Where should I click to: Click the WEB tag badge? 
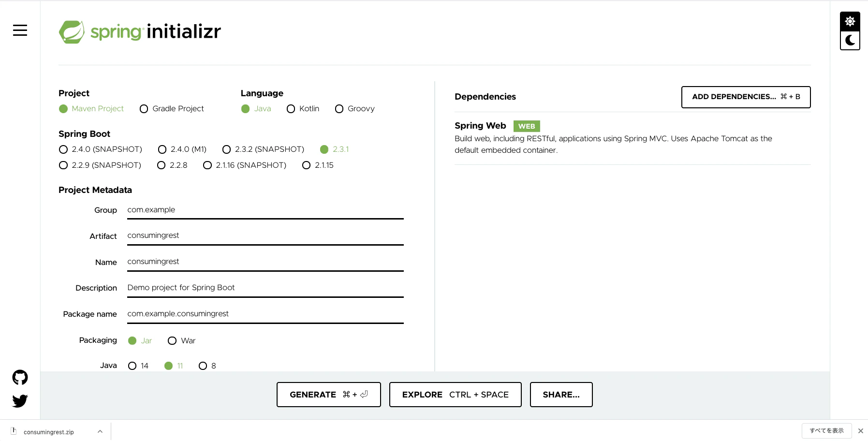coord(527,126)
